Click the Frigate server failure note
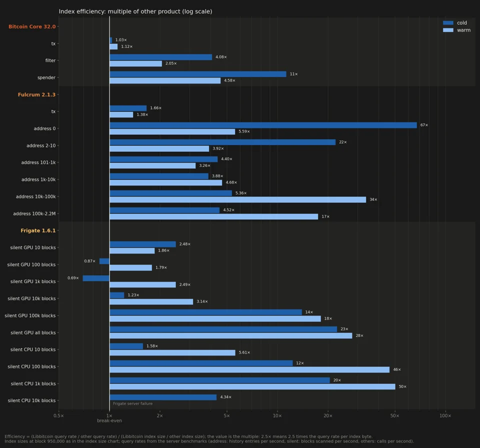The image size is (480, 448). click(x=133, y=403)
